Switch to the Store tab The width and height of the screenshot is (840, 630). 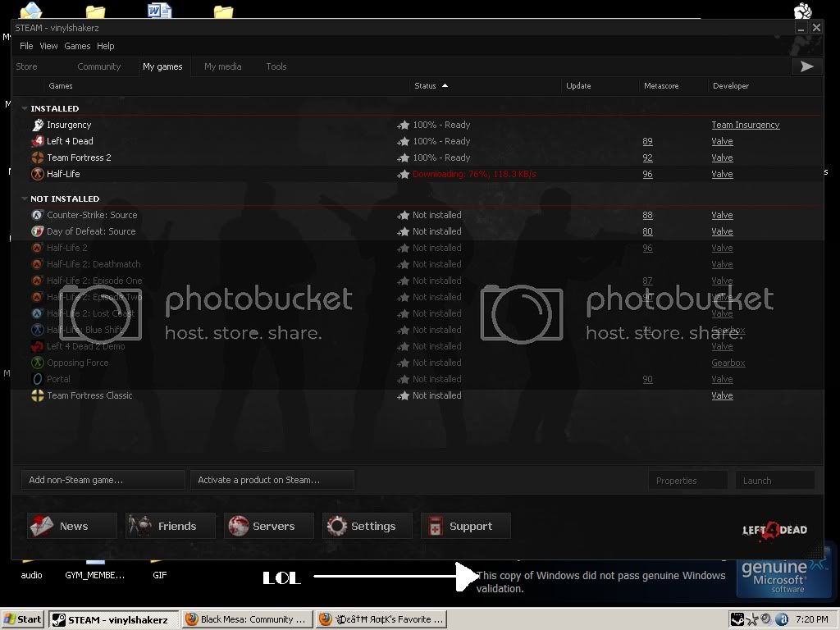(27, 66)
